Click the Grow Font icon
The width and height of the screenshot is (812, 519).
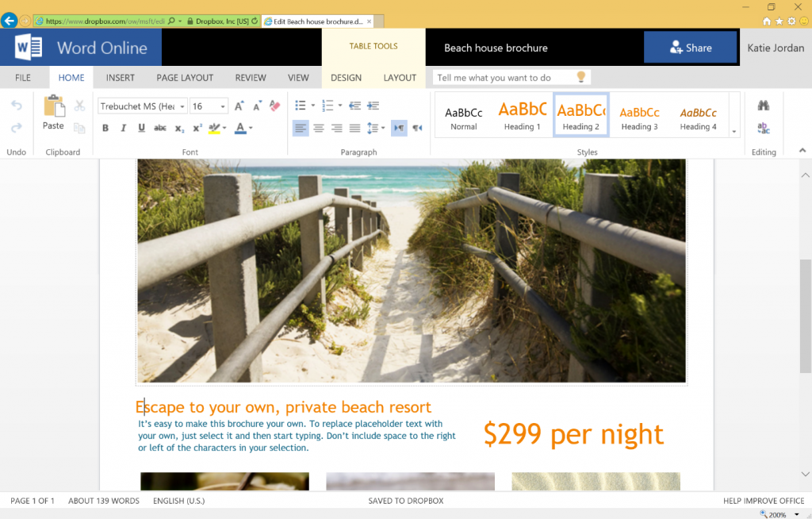point(239,106)
